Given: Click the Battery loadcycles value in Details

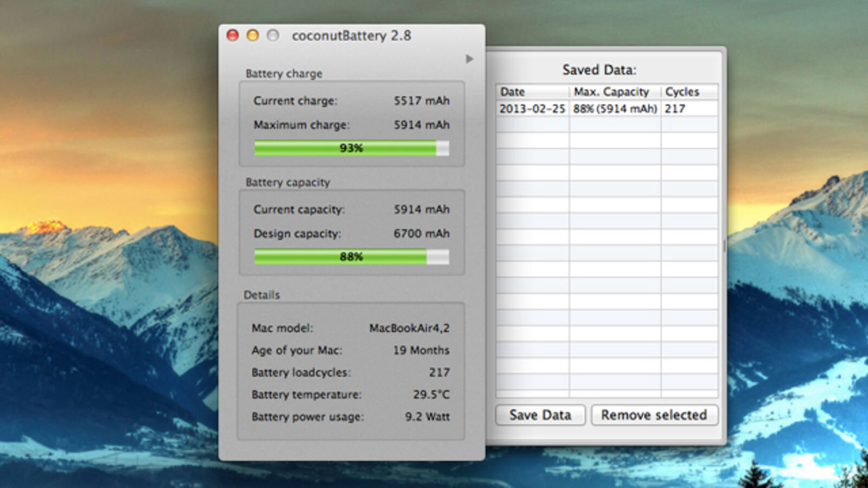Looking at the screenshot, I should (x=439, y=373).
